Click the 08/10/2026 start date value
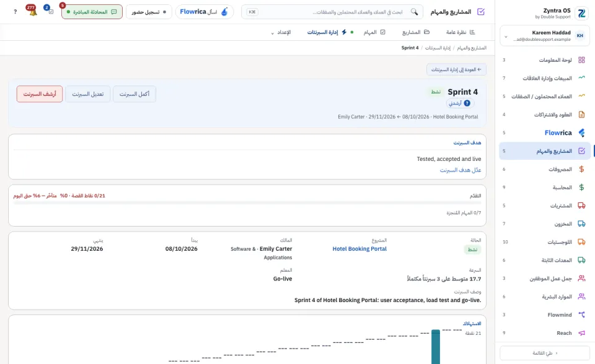 click(x=182, y=249)
